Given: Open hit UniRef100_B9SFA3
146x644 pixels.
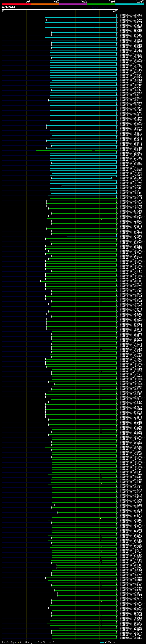Looking at the screenshot, I should [131, 30].
